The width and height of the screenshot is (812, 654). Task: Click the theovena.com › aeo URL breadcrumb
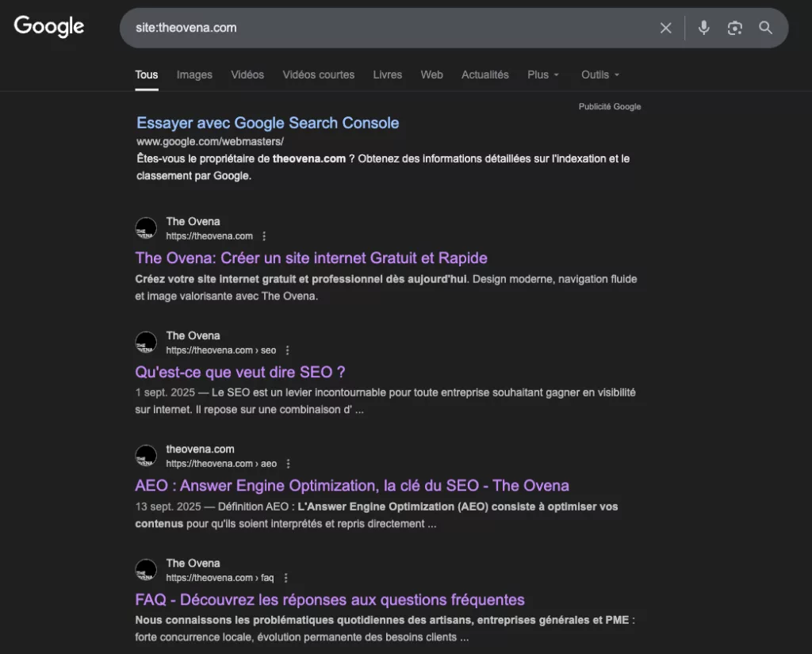coord(221,464)
